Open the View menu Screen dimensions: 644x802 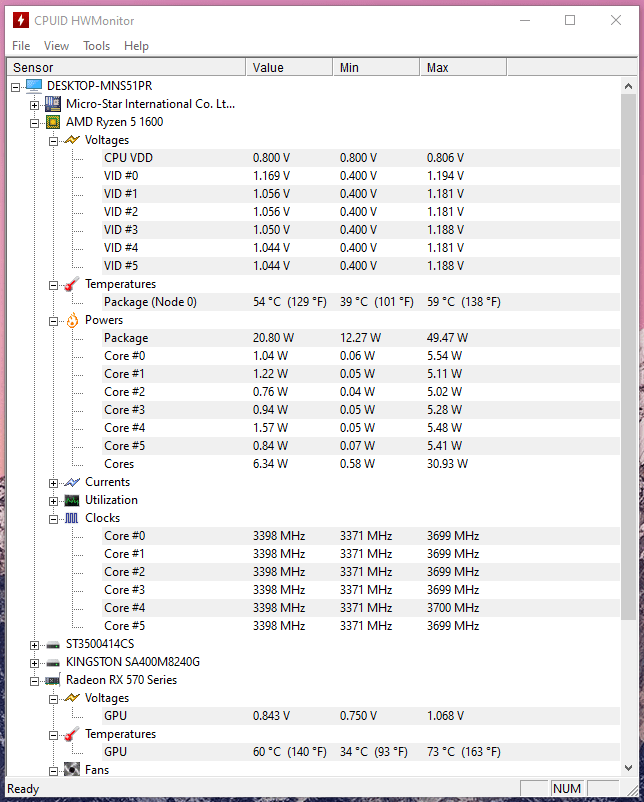click(x=56, y=46)
